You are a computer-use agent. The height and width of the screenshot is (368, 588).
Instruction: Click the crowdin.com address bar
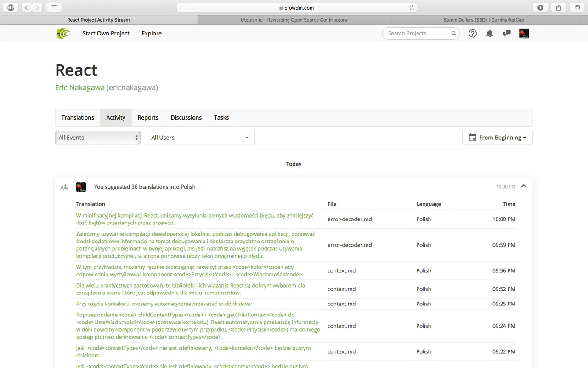pos(296,7)
